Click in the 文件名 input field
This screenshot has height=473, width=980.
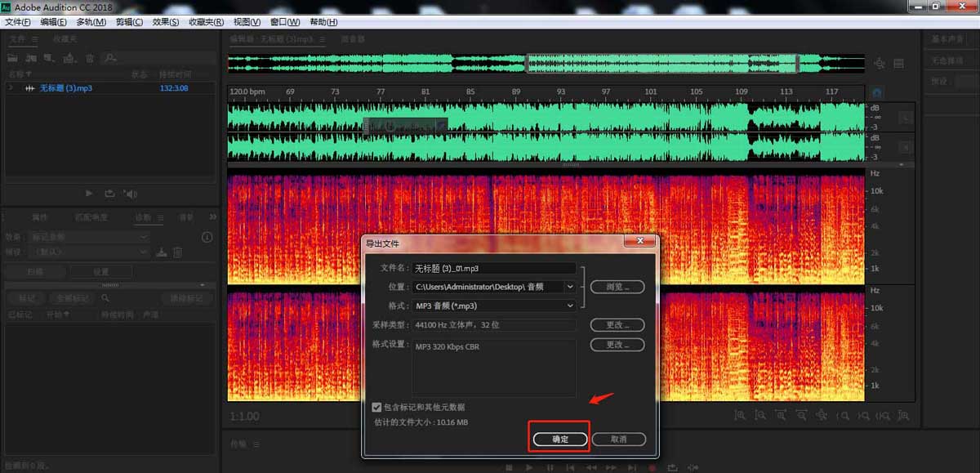click(x=494, y=268)
